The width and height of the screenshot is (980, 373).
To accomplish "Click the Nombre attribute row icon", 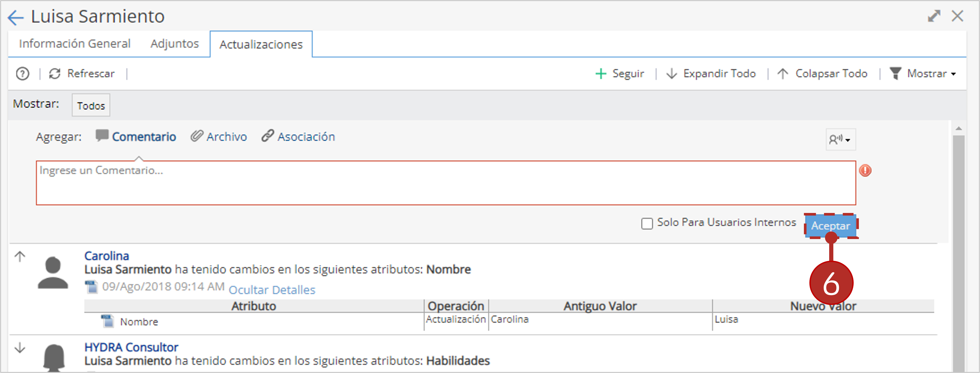I will pyautogui.click(x=107, y=321).
